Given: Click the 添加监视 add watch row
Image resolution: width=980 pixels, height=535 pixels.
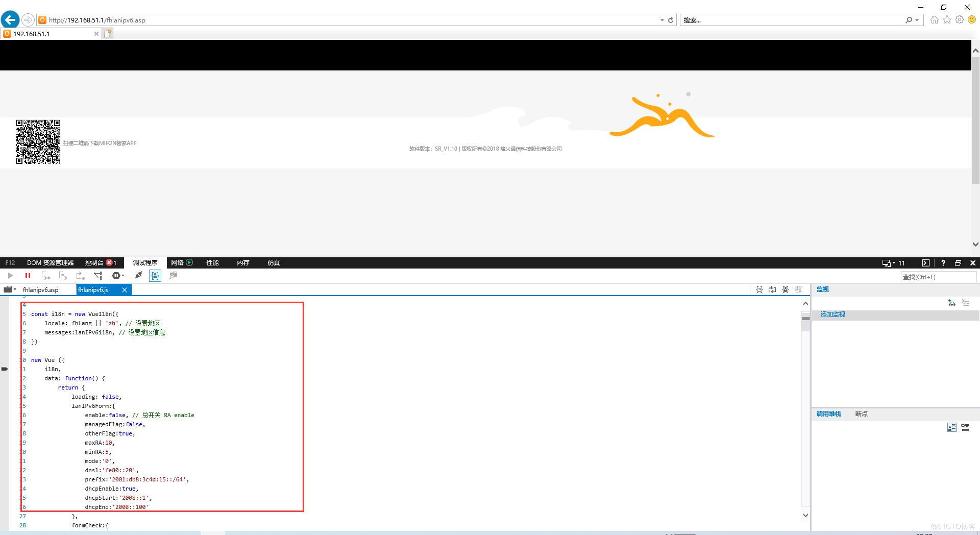Looking at the screenshot, I should (x=895, y=314).
